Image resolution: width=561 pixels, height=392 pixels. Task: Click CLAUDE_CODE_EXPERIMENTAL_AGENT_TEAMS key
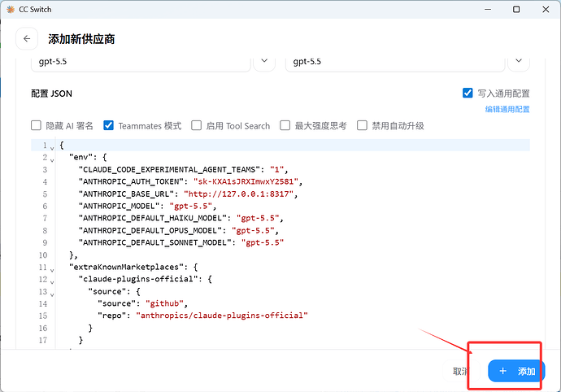(x=169, y=169)
